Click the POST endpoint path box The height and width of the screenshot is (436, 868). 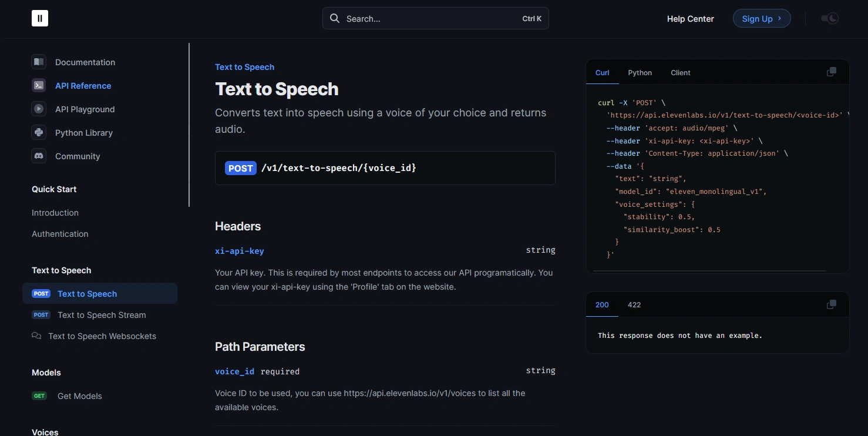[x=385, y=168]
